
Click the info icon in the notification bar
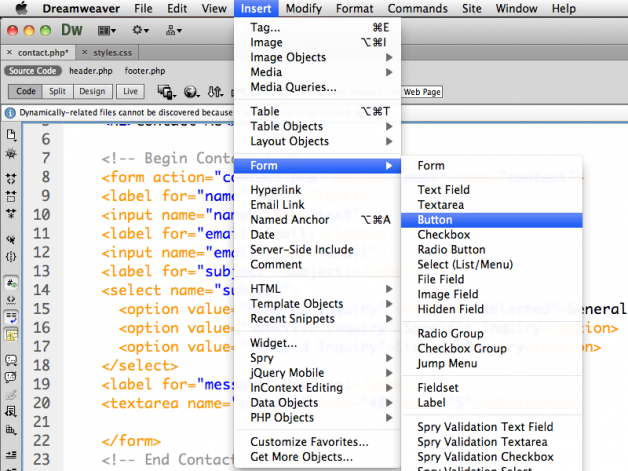[x=10, y=113]
